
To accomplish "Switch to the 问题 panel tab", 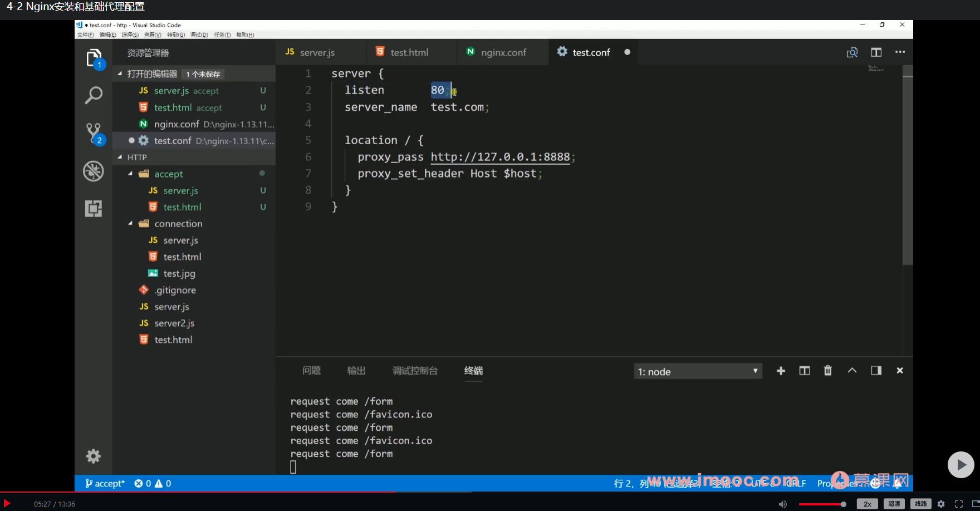I will [311, 371].
